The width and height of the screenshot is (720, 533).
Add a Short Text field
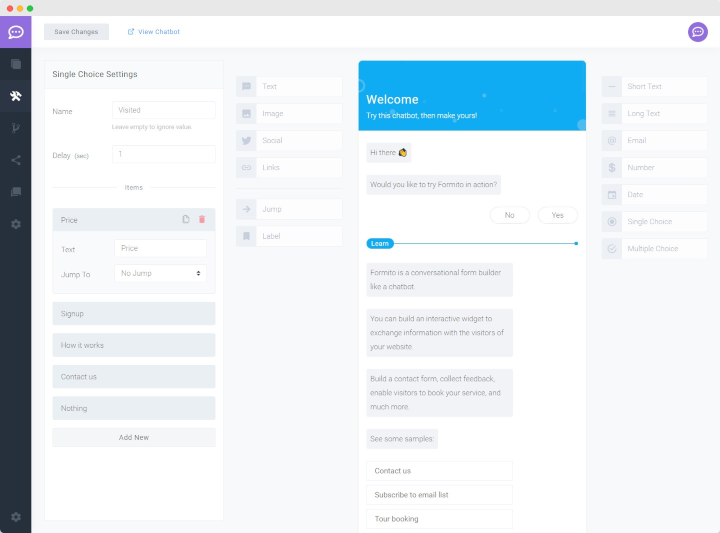[x=654, y=86]
